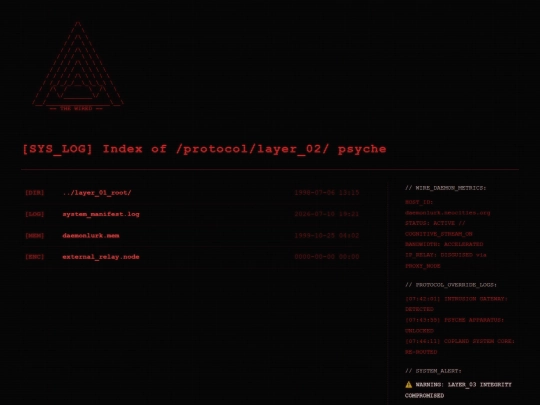
Task: Click the daemonlurk.neocities.org host text
Action: pos(447,213)
